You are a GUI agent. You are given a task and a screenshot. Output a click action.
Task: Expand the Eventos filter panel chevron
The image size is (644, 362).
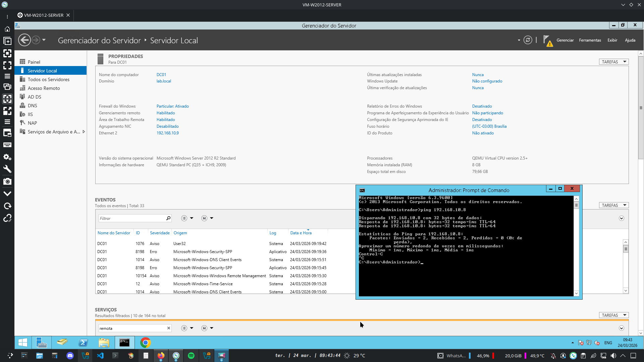tap(622, 219)
